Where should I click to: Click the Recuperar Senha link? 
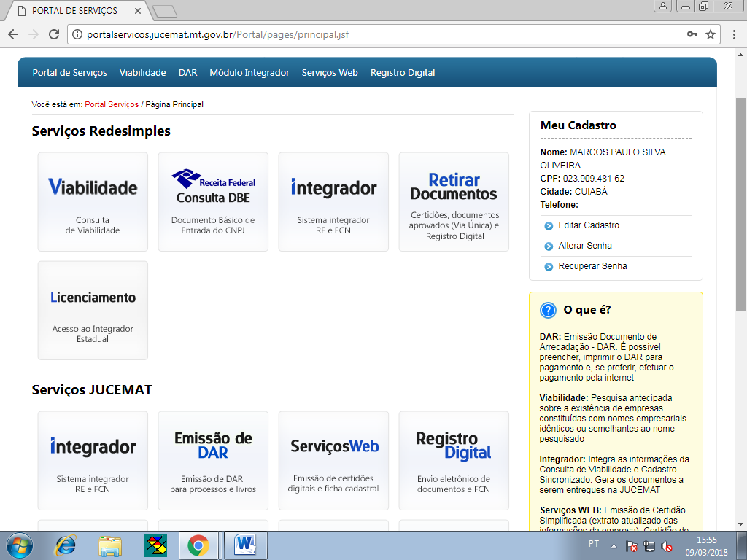(x=592, y=266)
